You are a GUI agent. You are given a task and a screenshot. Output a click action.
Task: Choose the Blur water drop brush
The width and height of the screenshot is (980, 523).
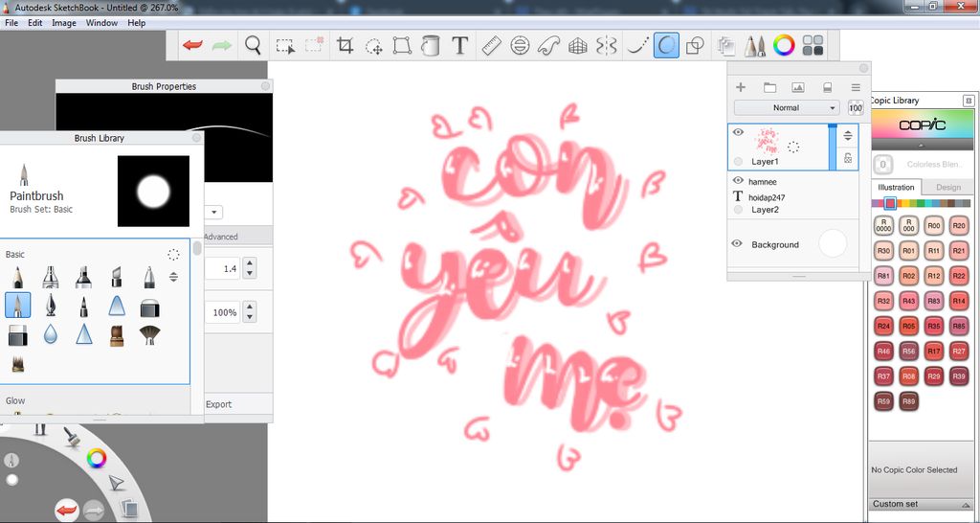pos(51,335)
